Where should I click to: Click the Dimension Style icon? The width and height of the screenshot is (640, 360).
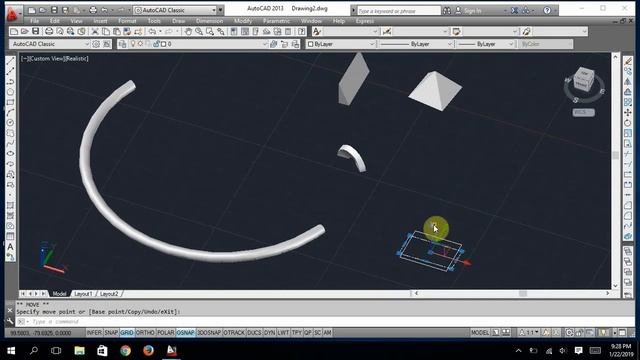tap(387, 31)
